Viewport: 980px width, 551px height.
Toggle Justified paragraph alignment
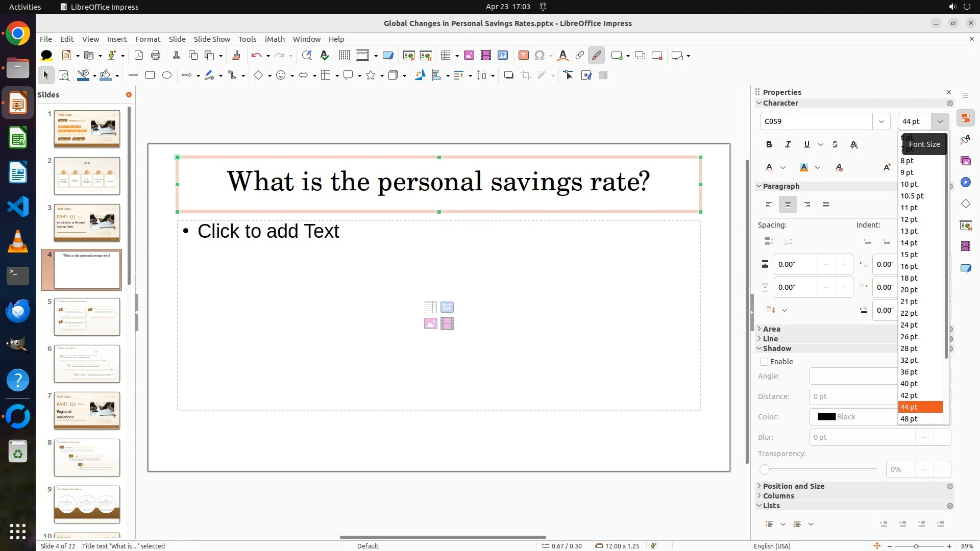point(826,205)
